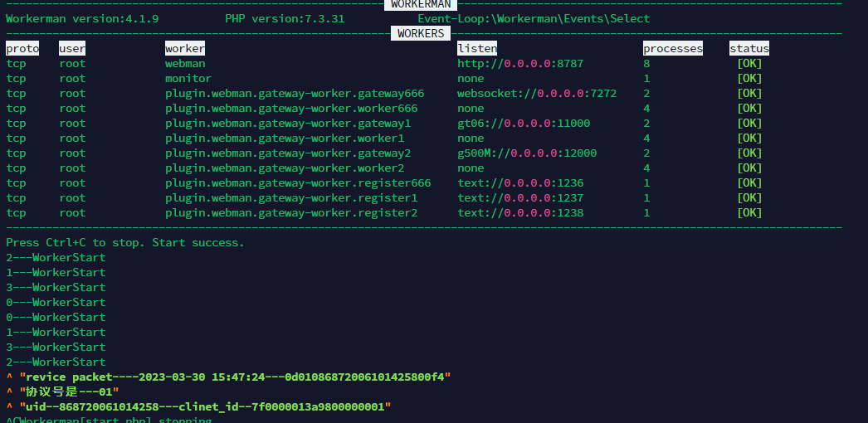
Task: Click the register1 worker name
Action: [x=291, y=198]
